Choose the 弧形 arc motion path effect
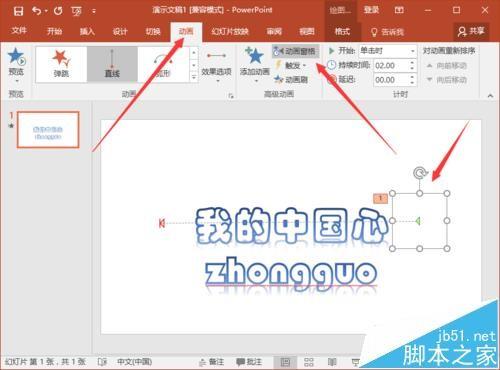 pyautogui.click(x=163, y=64)
